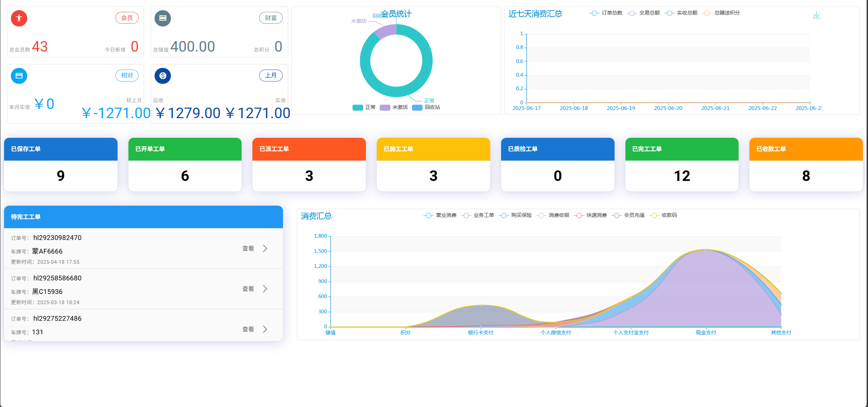
Task: Open the 已开单工单 card
Action: coord(185,165)
